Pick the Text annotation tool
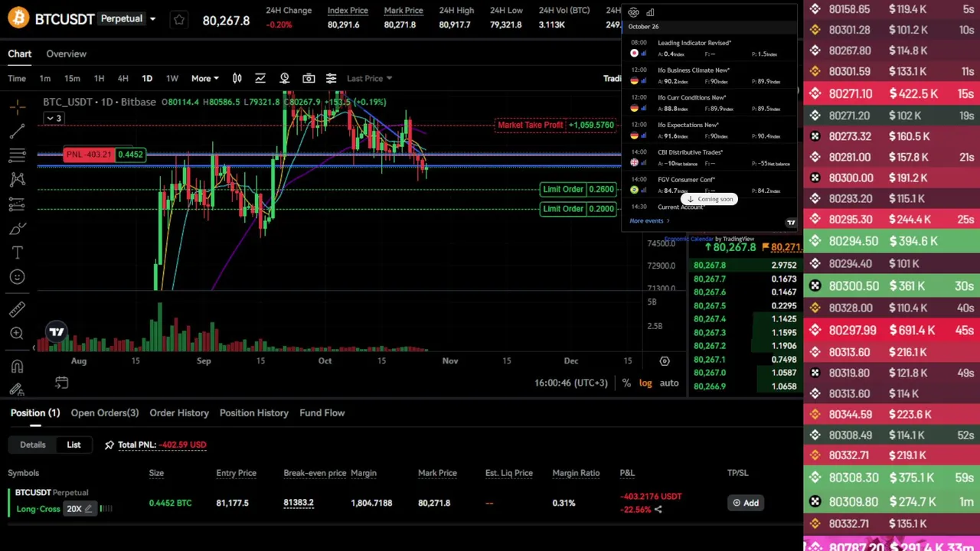The width and height of the screenshot is (980, 551). coord(18,253)
